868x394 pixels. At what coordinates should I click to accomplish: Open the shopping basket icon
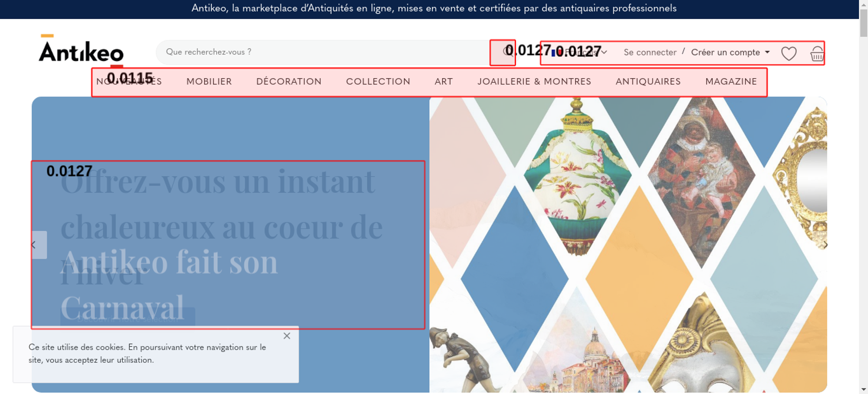click(817, 53)
